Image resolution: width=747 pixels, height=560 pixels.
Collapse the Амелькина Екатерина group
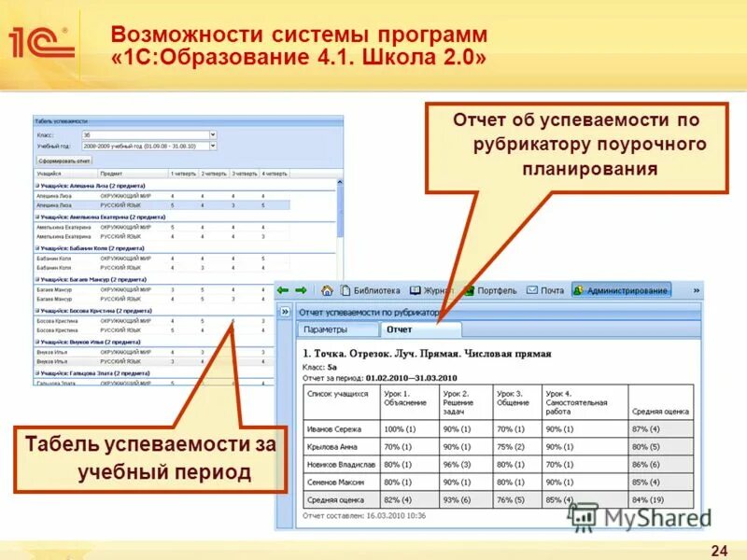click(x=37, y=217)
